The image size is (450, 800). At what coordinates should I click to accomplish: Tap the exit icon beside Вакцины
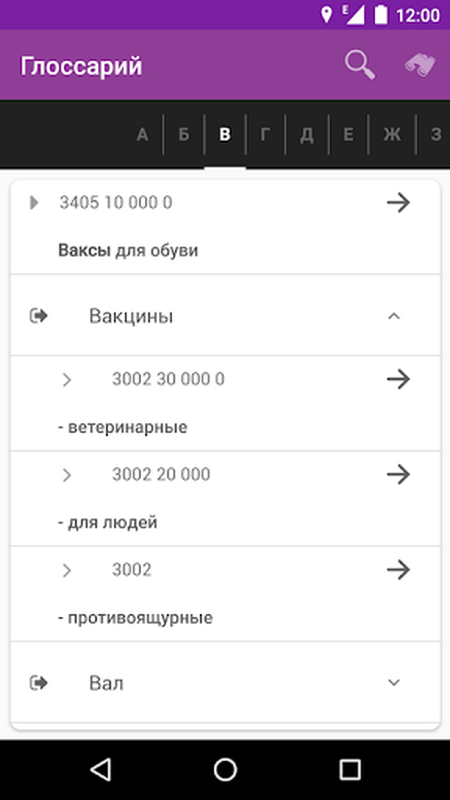click(39, 316)
